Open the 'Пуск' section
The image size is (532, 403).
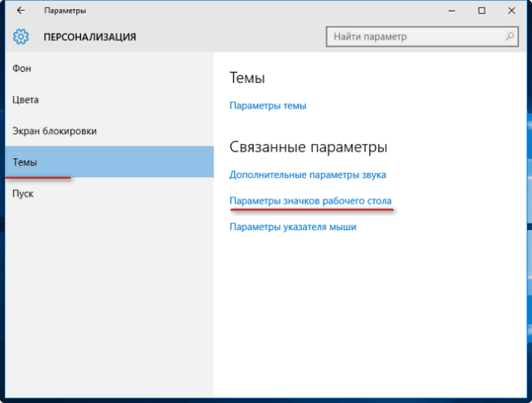tap(109, 194)
